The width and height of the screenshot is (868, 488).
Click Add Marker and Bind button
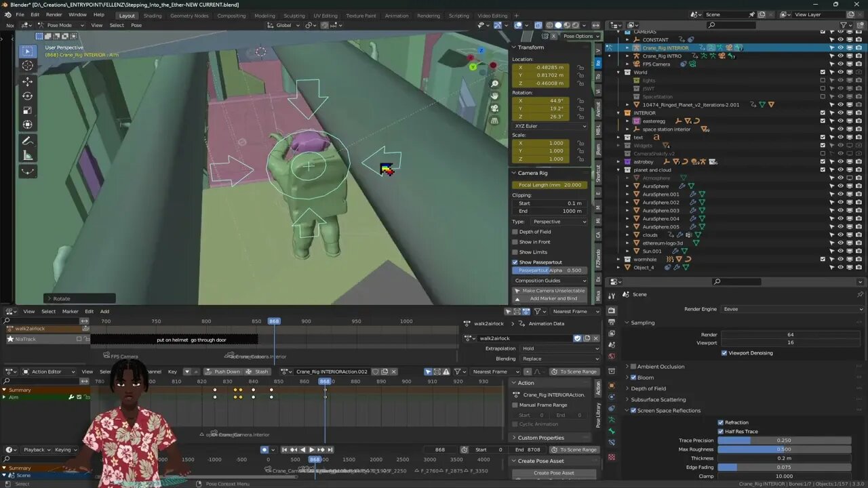550,298
